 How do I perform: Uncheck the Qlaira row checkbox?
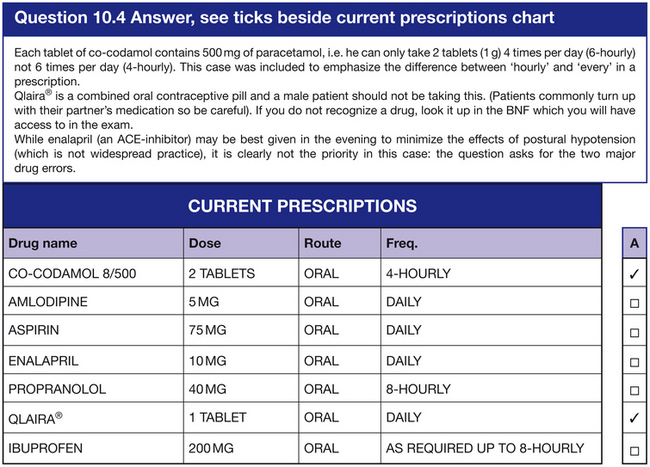point(634,418)
